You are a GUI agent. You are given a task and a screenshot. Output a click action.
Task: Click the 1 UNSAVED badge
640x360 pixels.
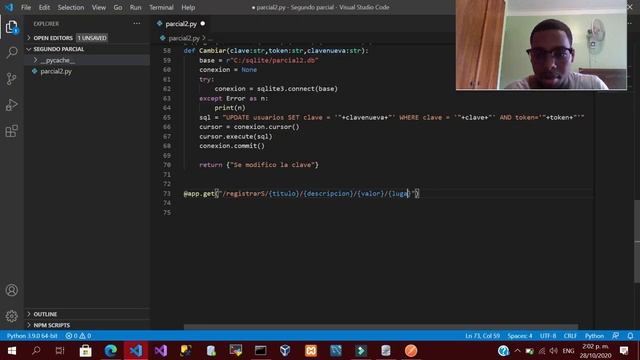pyautogui.click(x=92, y=38)
